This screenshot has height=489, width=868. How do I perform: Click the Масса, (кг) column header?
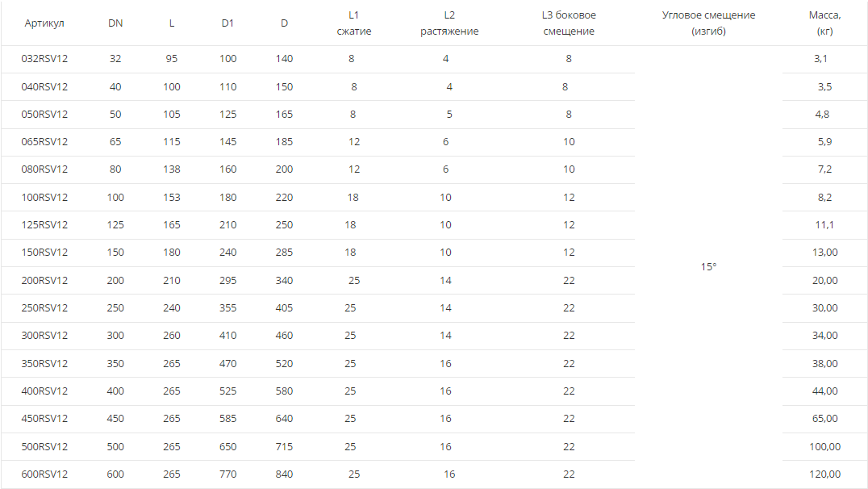point(824,23)
